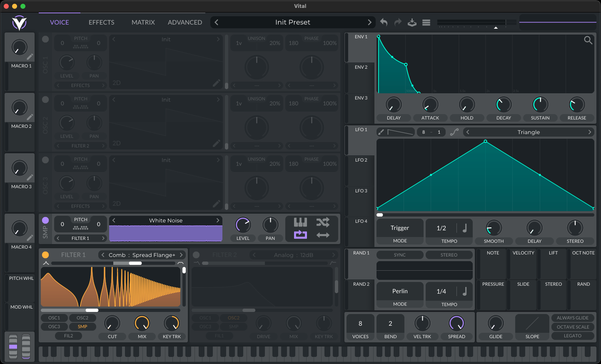
Task: Toggle sampler random phase shuffle icon
Action: pyautogui.click(x=323, y=222)
